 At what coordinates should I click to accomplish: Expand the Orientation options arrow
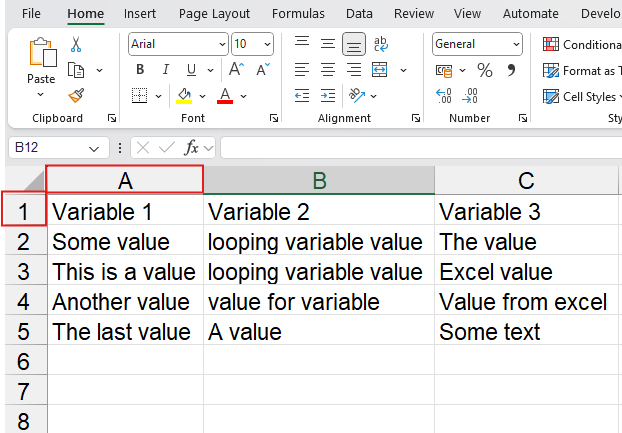[x=373, y=96]
